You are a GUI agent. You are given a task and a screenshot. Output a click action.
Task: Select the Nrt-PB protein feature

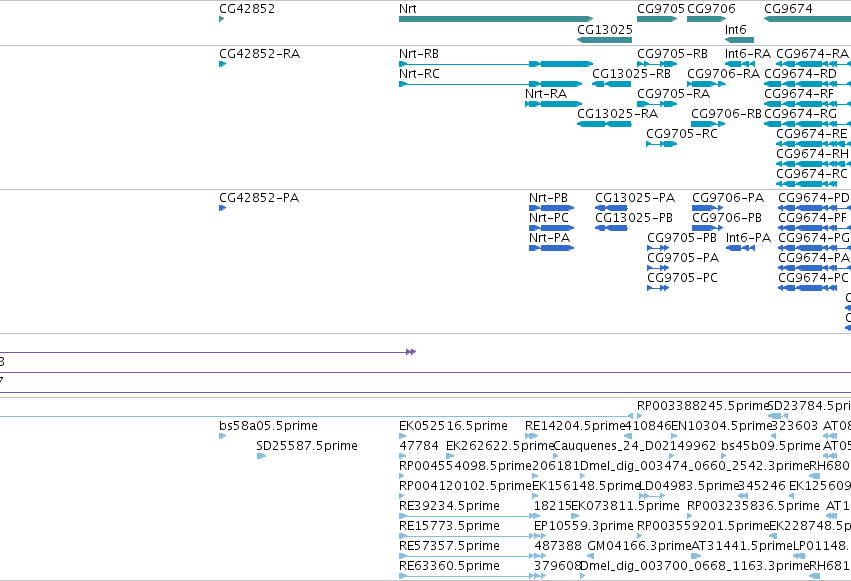click(x=551, y=208)
